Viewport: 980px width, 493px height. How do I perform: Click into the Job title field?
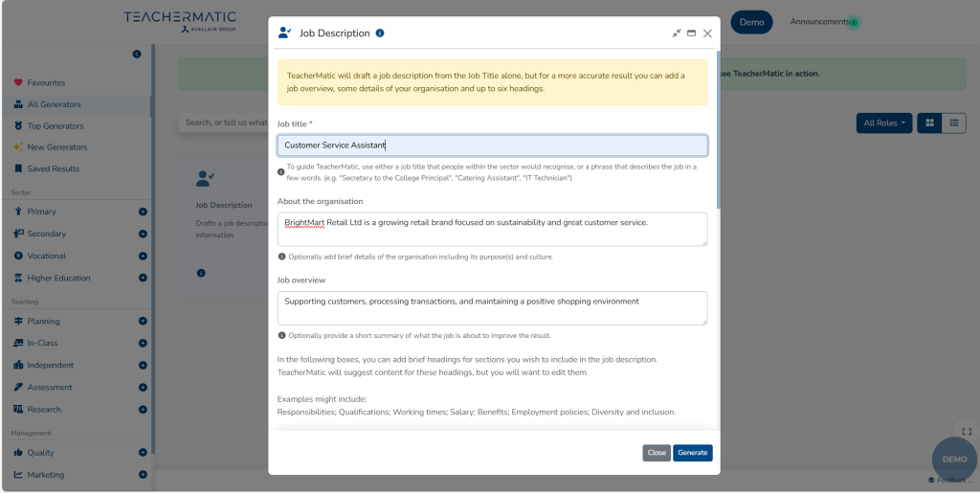[x=493, y=145]
